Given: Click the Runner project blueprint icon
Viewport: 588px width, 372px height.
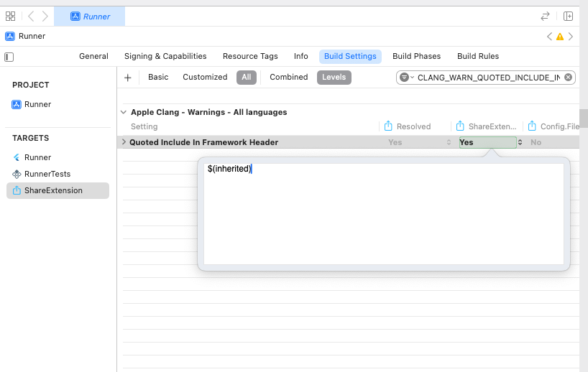Looking at the screenshot, I should (x=17, y=104).
